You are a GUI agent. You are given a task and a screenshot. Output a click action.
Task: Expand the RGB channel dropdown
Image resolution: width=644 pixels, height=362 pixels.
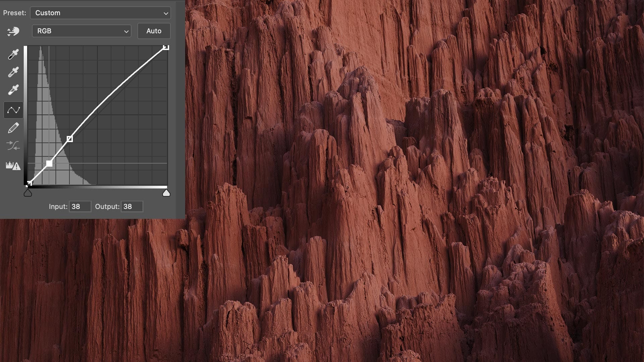[x=82, y=31]
